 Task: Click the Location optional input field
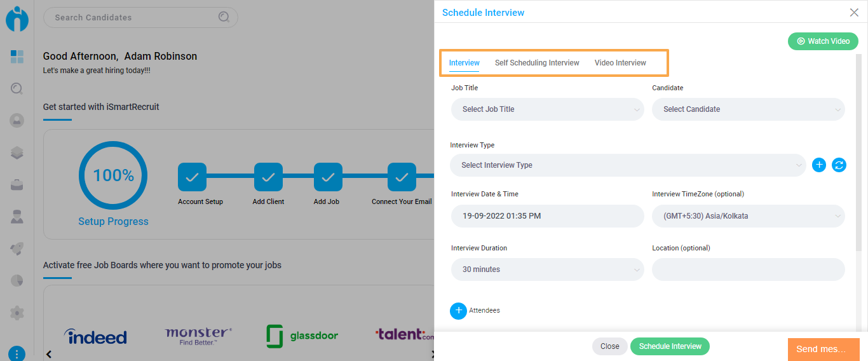[x=749, y=269]
